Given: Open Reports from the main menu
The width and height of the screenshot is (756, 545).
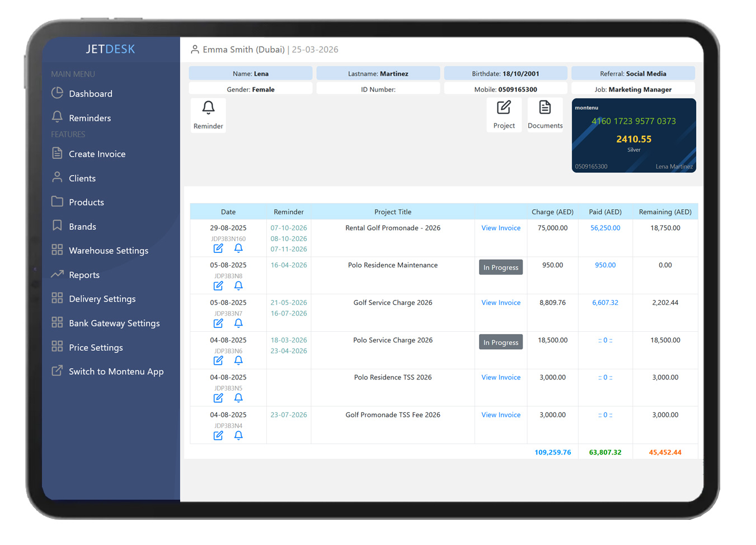Looking at the screenshot, I should pyautogui.click(x=84, y=275).
